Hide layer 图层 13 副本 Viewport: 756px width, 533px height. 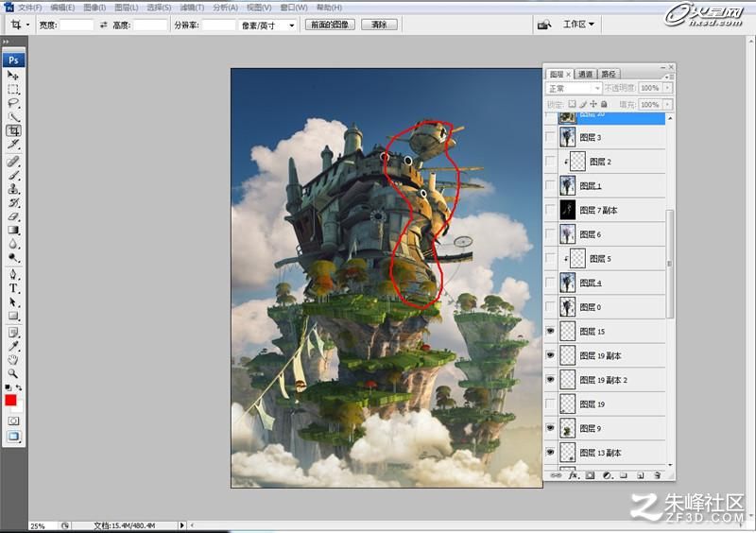coord(550,453)
